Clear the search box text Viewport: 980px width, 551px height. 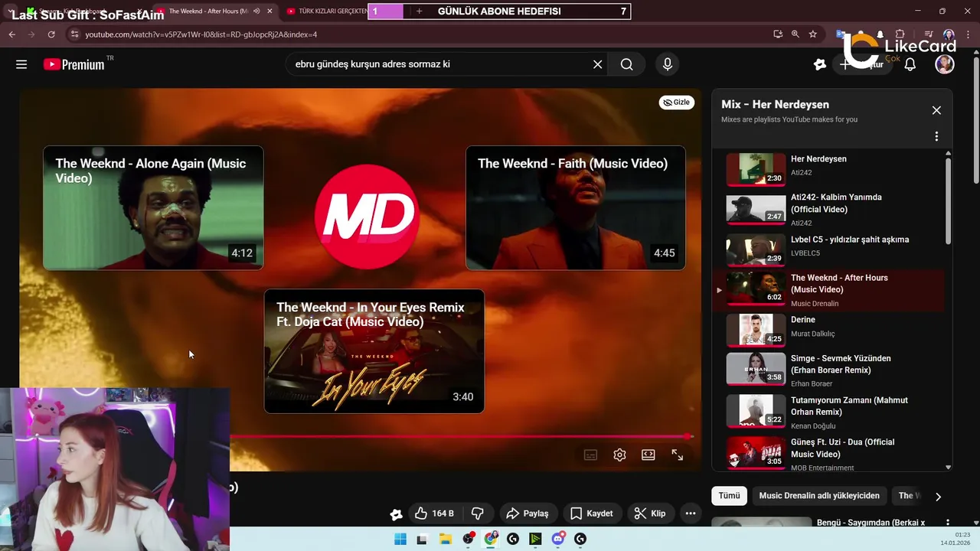pyautogui.click(x=598, y=64)
